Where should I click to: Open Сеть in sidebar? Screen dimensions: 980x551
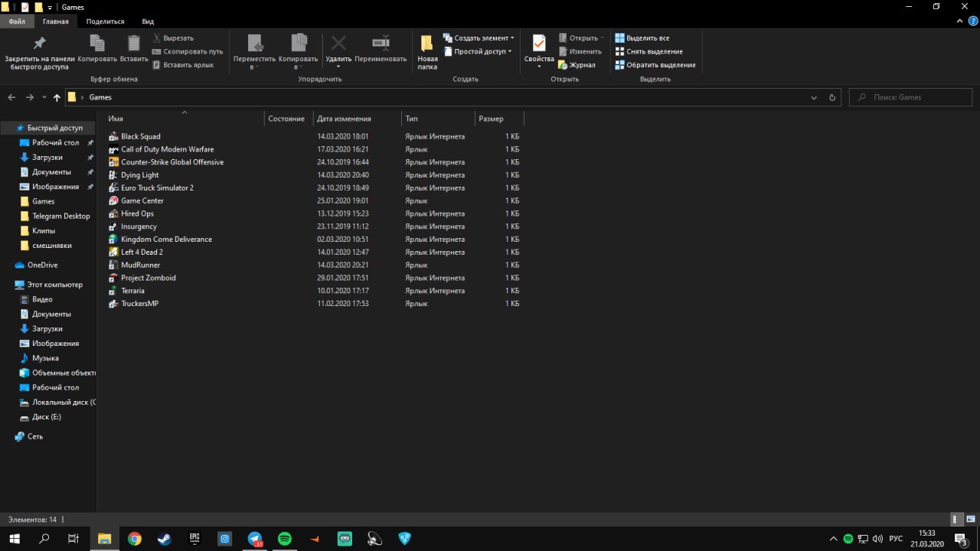click(35, 436)
